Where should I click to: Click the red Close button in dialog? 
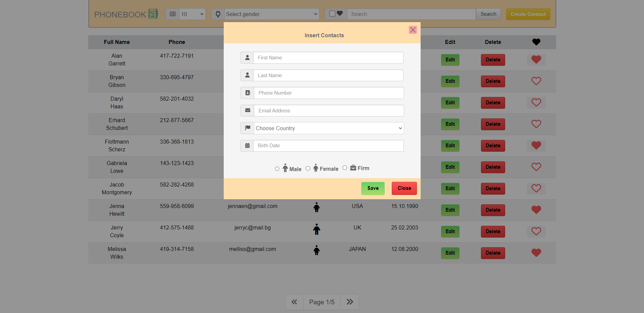click(404, 188)
